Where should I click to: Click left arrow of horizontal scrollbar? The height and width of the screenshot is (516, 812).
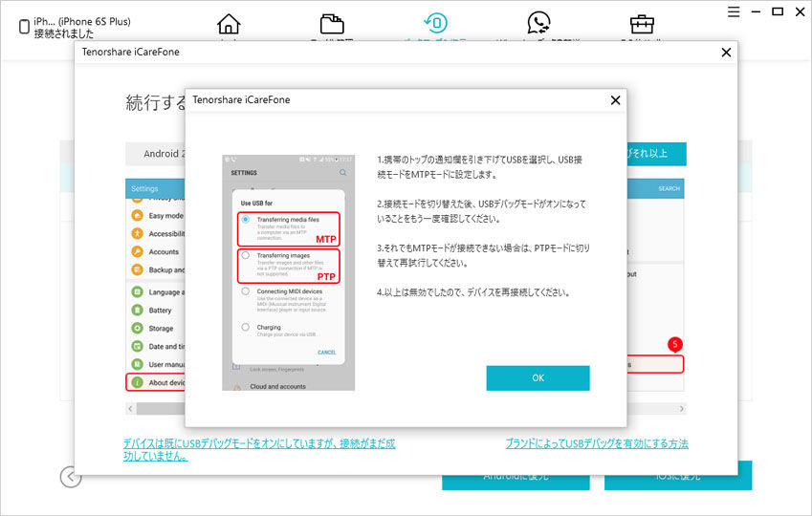(130, 409)
